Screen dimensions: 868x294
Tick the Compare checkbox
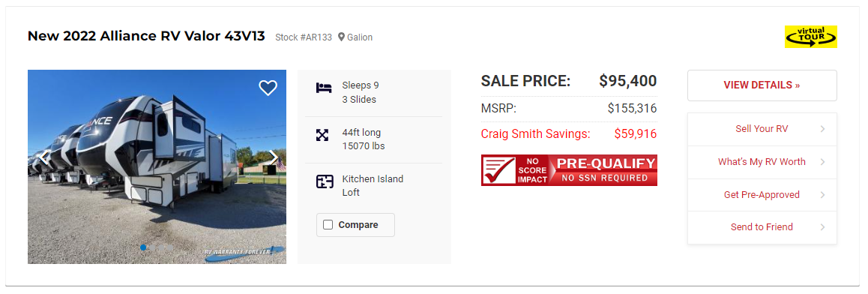pos(328,225)
